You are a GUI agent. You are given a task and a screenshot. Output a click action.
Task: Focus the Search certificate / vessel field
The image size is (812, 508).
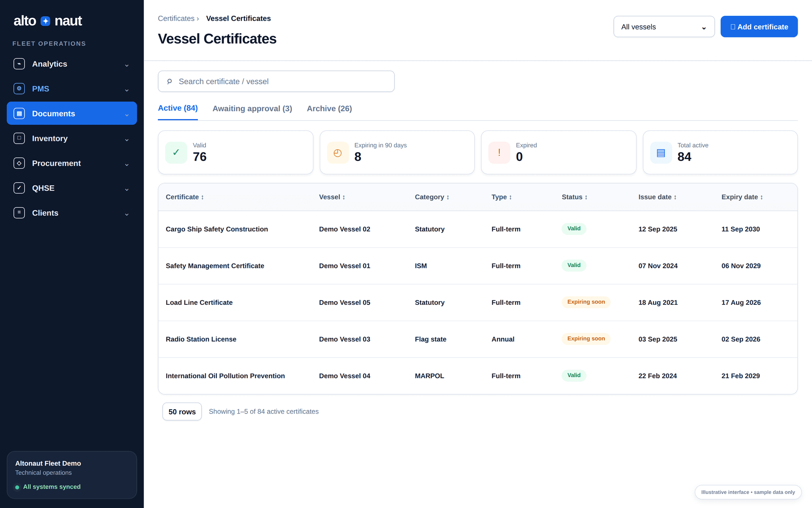pyautogui.click(x=276, y=81)
